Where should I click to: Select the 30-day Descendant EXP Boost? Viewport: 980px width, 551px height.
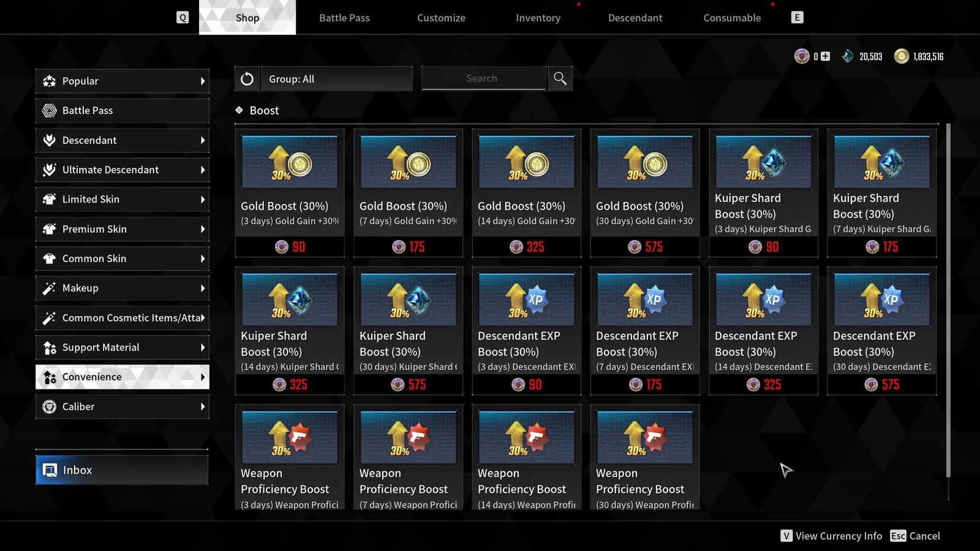point(882,331)
